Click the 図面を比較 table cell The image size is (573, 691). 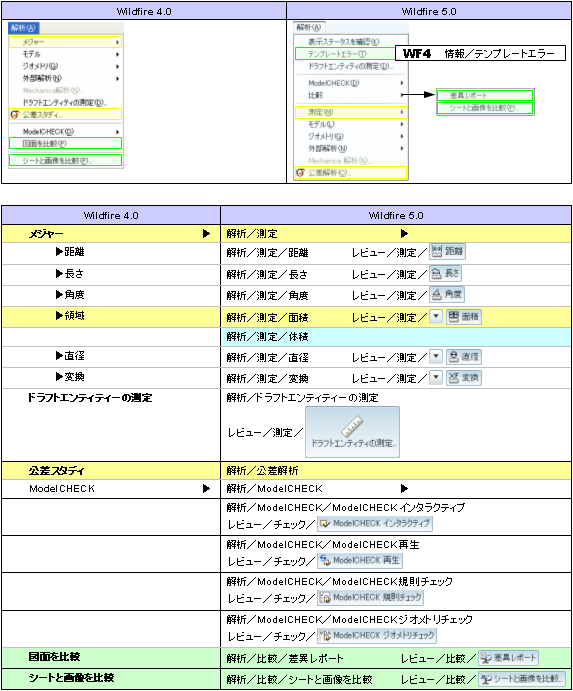pos(111,658)
